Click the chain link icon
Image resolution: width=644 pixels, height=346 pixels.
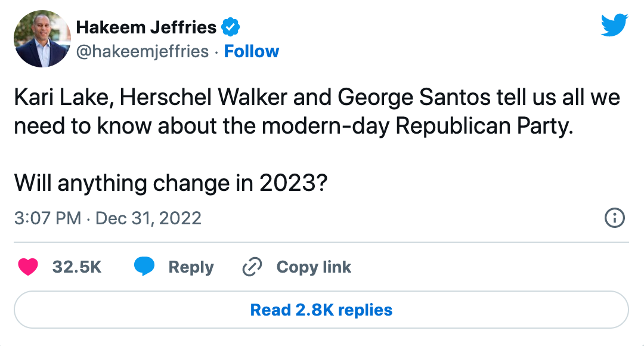252,267
